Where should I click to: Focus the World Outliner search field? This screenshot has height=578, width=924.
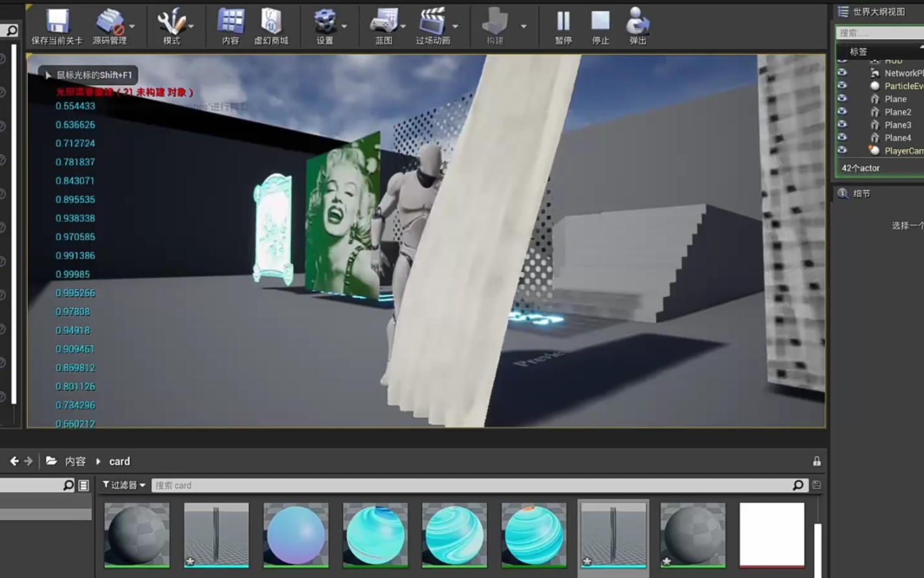click(880, 33)
